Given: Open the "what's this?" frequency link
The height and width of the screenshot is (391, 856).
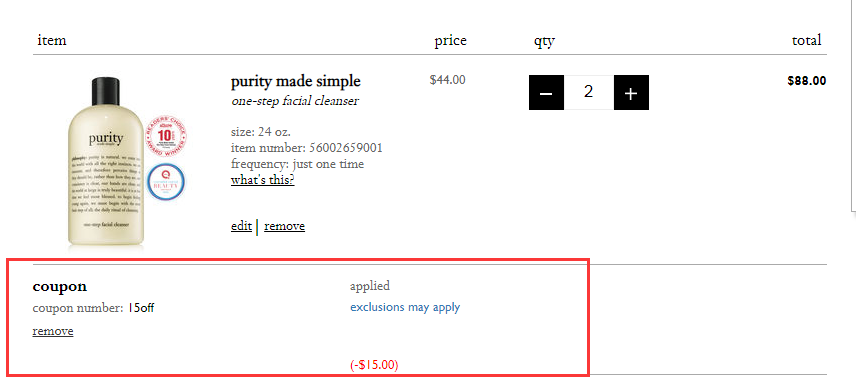Looking at the screenshot, I should [263, 180].
